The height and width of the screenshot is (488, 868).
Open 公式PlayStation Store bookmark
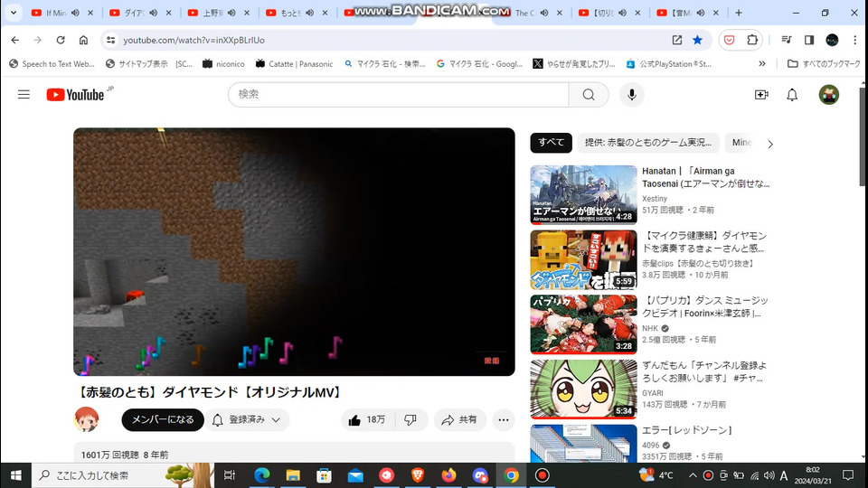tap(669, 63)
